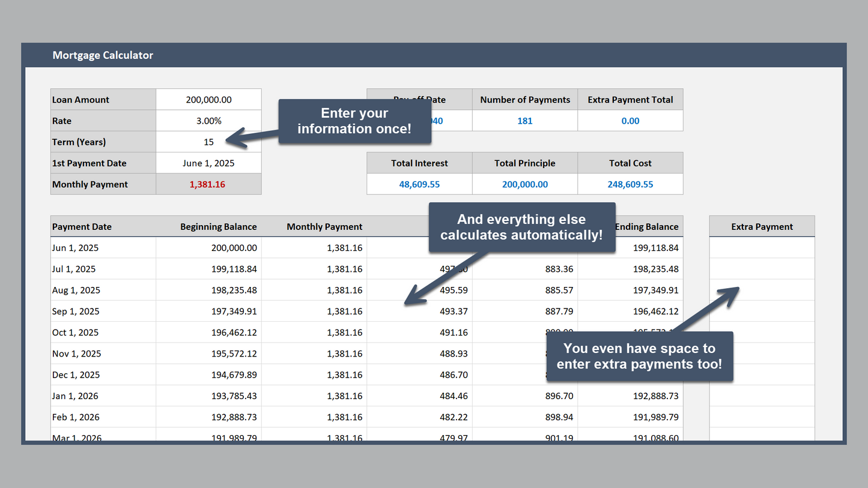The width and height of the screenshot is (868, 488).
Task: Click the Total Principle header cell
Action: click(525, 163)
